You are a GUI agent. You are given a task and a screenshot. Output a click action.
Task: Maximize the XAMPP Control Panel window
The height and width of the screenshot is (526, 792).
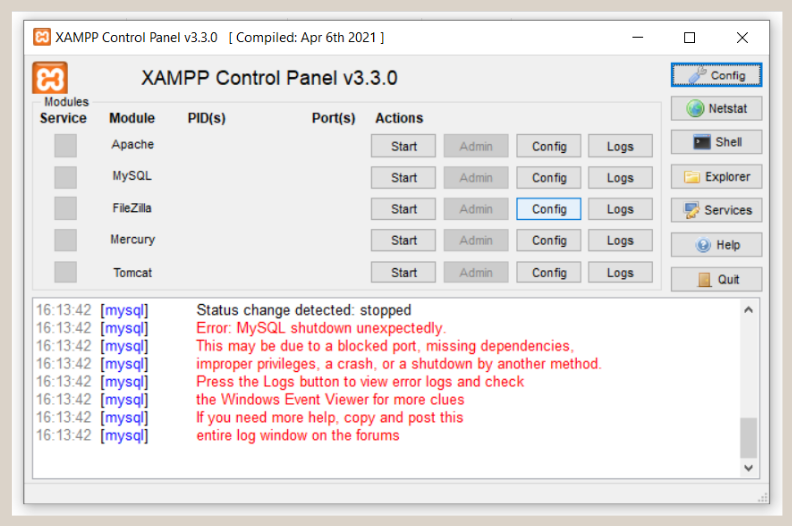(x=689, y=37)
